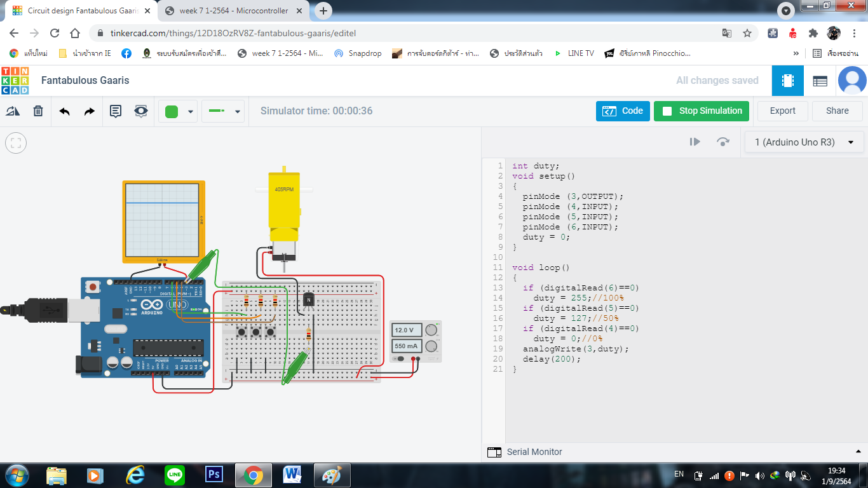Screen dimensions: 868x488
Task: Click the EN language indicator
Action: pyautogui.click(x=679, y=474)
